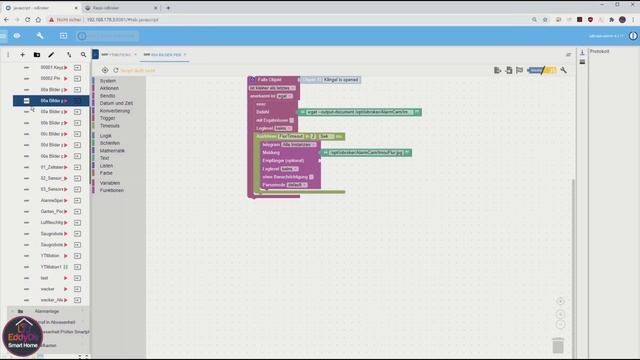The image size is (640, 360).
Task: Click the hamburger menu icon at top left
Action: pos(3,36)
